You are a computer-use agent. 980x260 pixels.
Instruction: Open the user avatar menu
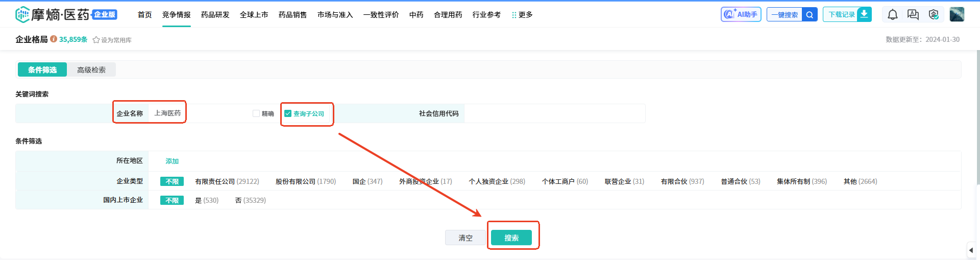[957, 14]
